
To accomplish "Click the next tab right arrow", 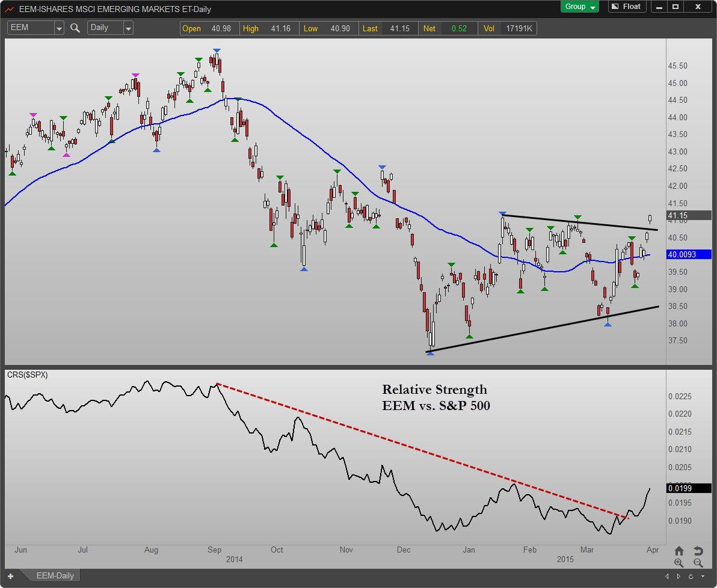I will [x=679, y=576].
